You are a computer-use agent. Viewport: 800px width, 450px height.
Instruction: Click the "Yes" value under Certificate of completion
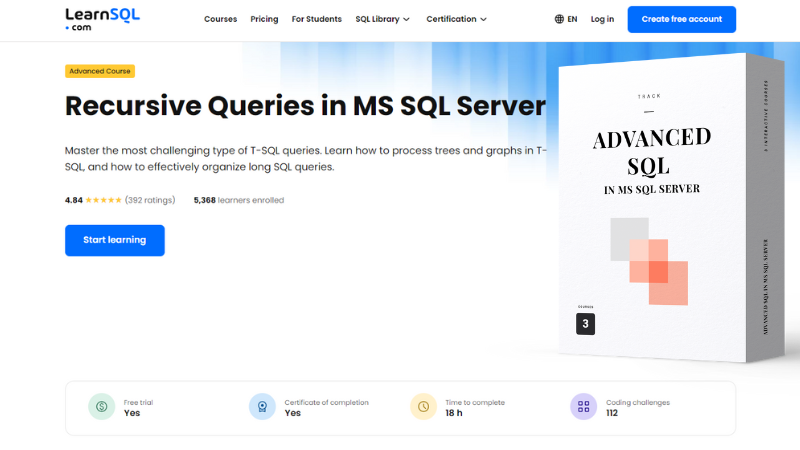click(x=292, y=413)
